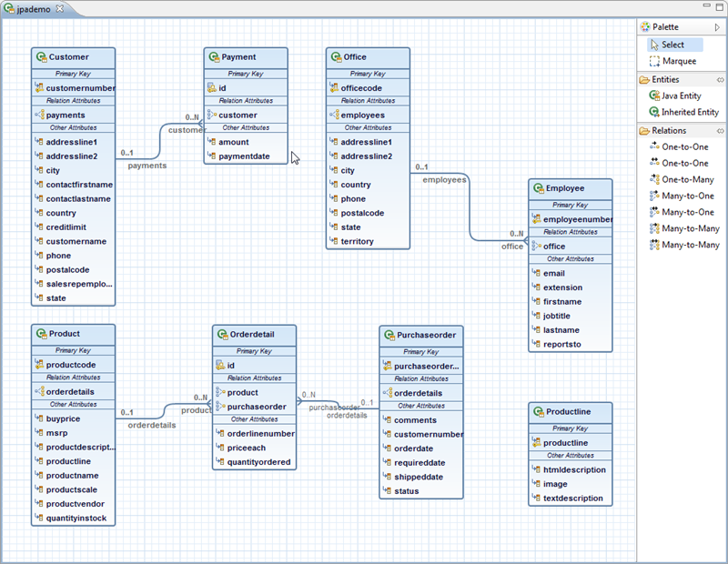This screenshot has height=564, width=728.
Task: Select the One-to-Many relation tool
Action: click(685, 179)
